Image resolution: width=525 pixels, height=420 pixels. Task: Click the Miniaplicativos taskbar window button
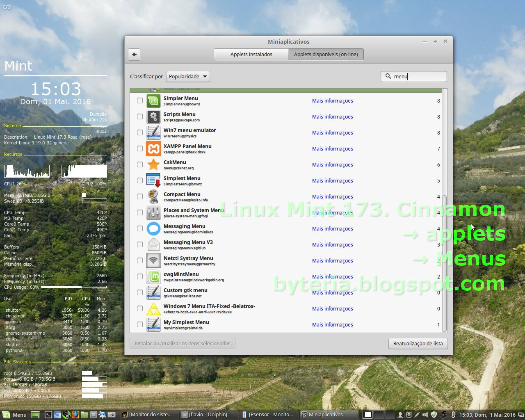(328, 415)
